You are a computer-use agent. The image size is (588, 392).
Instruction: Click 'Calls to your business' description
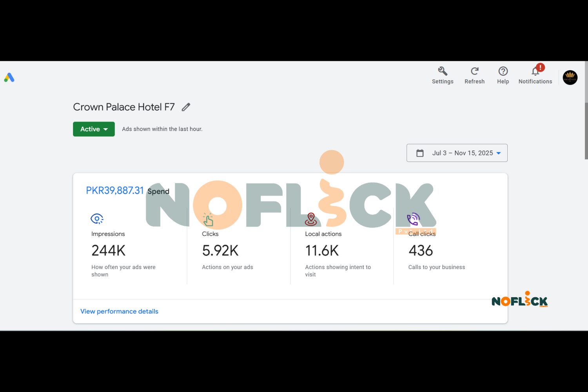pos(437,267)
